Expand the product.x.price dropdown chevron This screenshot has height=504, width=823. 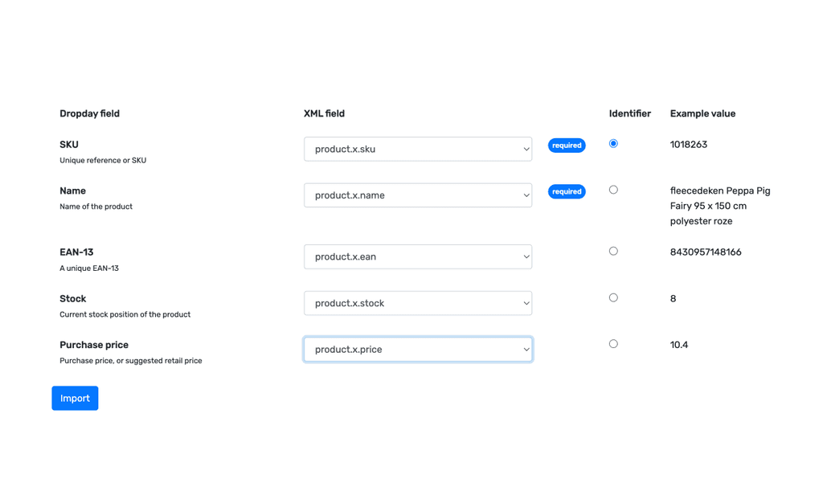526,349
